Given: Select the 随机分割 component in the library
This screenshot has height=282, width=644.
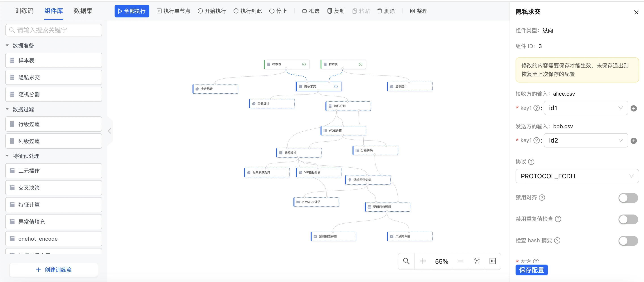Looking at the screenshot, I should pos(54,94).
